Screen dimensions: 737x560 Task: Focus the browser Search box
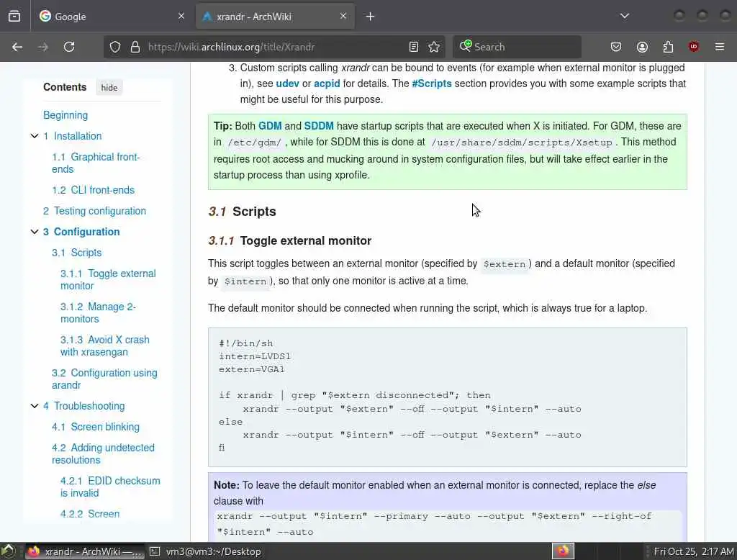517,47
